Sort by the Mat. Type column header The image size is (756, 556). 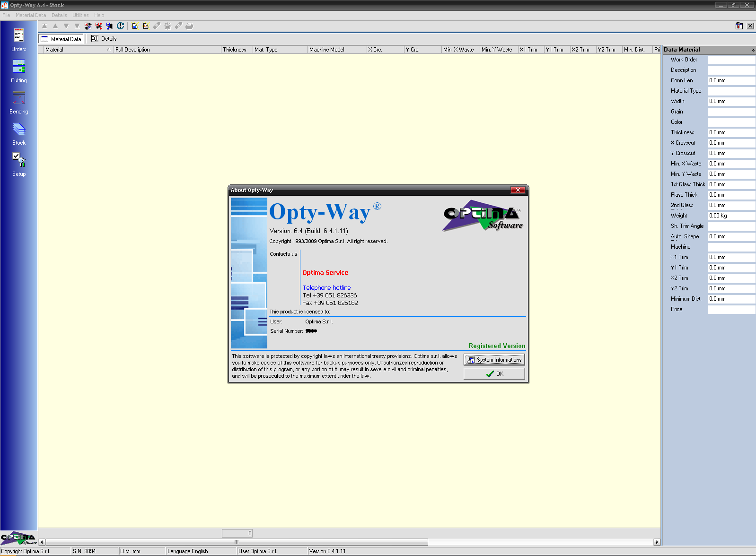[280, 50]
